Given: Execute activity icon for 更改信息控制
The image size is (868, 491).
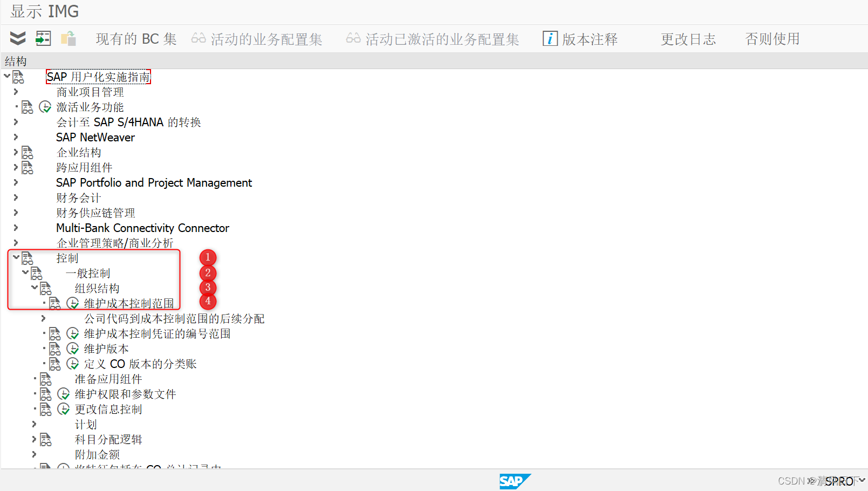Looking at the screenshot, I should [64, 410].
